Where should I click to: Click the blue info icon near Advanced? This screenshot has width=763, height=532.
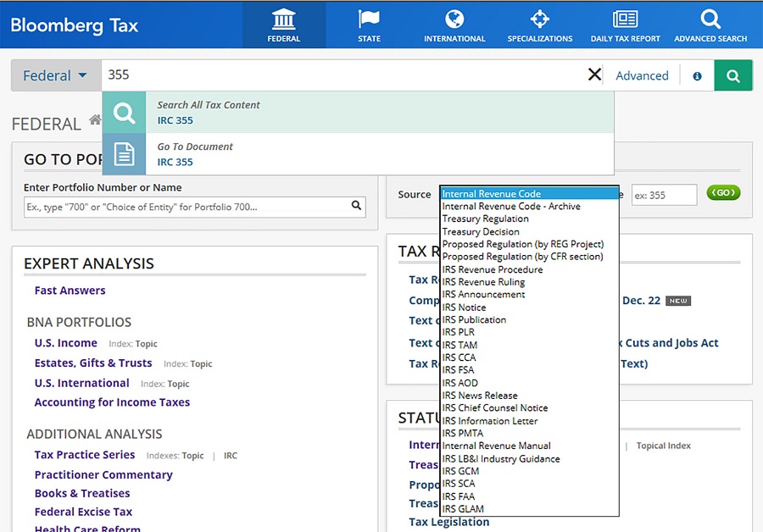point(697,76)
